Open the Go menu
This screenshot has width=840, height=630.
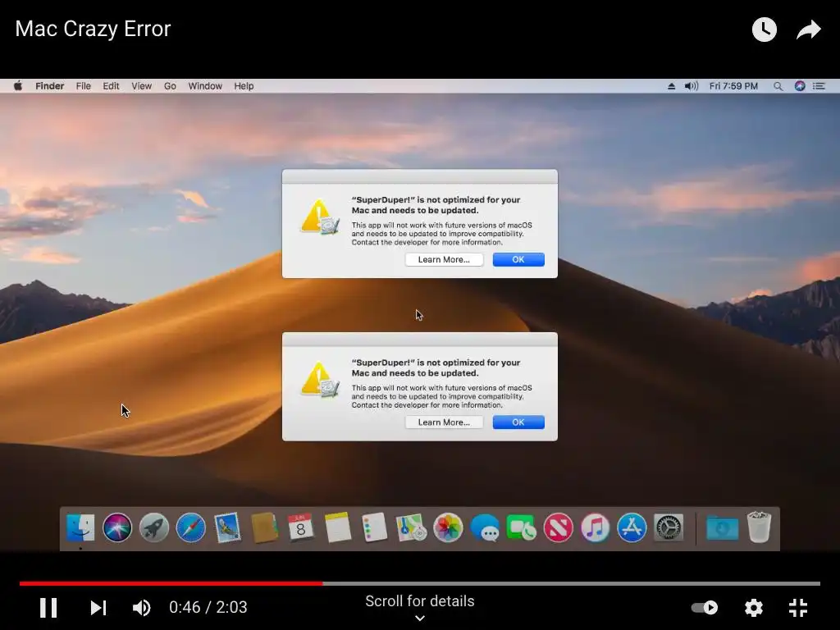pyautogui.click(x=170, y=85)
